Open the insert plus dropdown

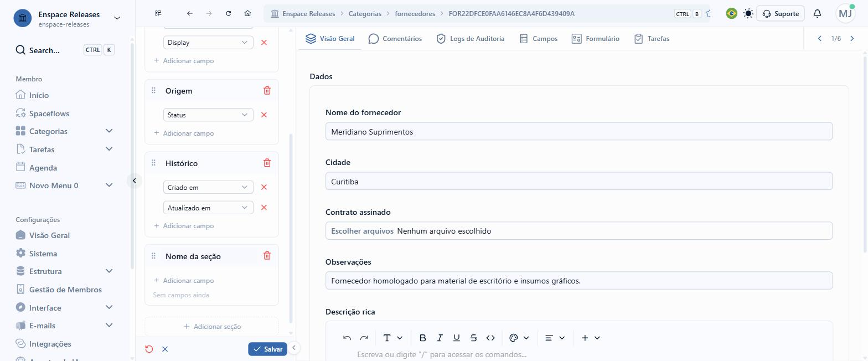point(591,338)
